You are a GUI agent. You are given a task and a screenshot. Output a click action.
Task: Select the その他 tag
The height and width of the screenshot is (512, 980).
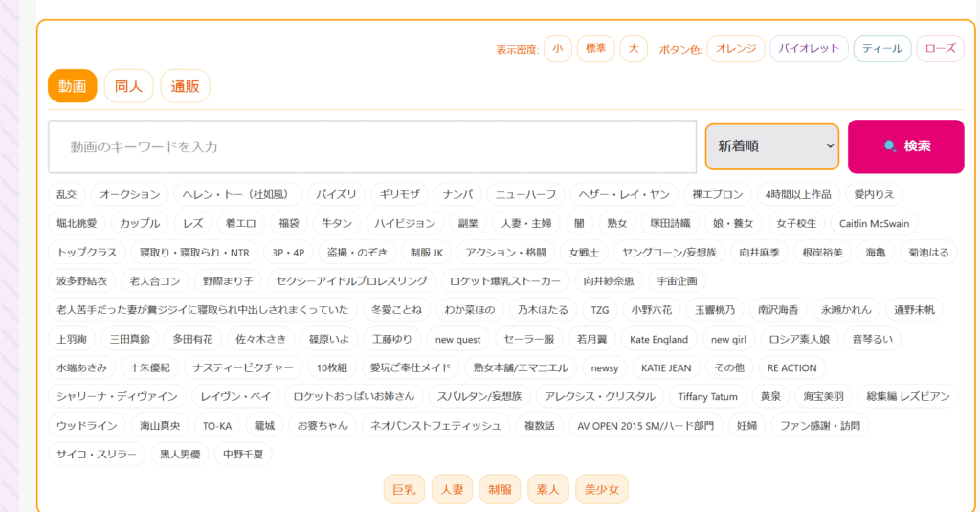pyautogui.click(x=728, y=368)
